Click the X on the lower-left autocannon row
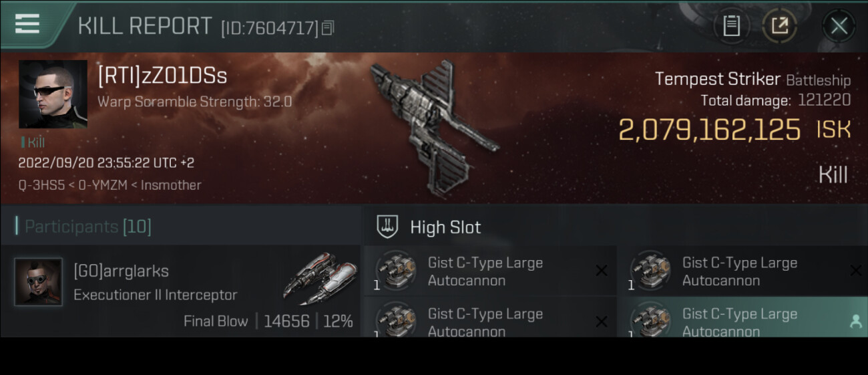The height and width of the screenshot is (375, 868). tap(601, 322)
